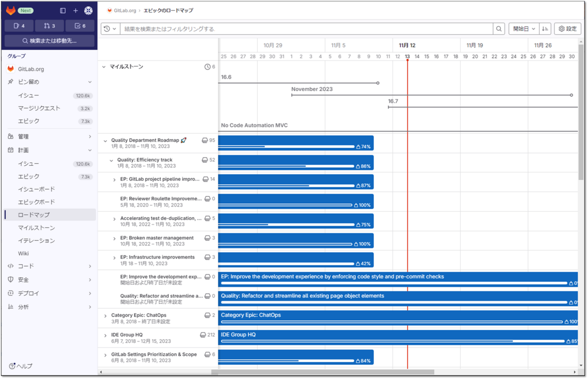The width and height of the screenshot is (588, 379).
Task: Focus the search and filter field
Action: (306, 29)
